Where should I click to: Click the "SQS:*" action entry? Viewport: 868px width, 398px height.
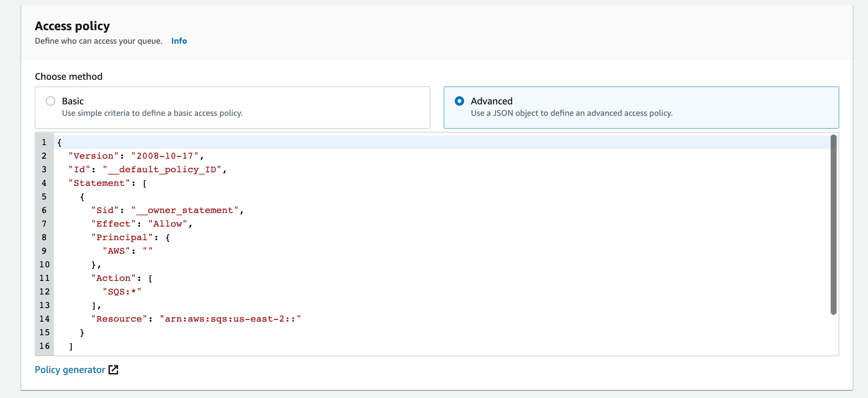(x=122, y=292)
